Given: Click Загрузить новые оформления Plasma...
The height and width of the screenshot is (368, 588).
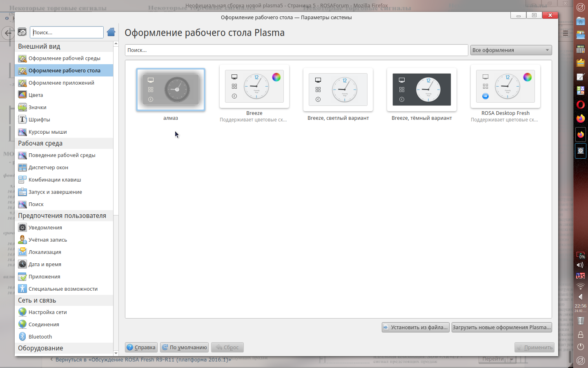Looking at the screenshot, I should tap(502, 327).
